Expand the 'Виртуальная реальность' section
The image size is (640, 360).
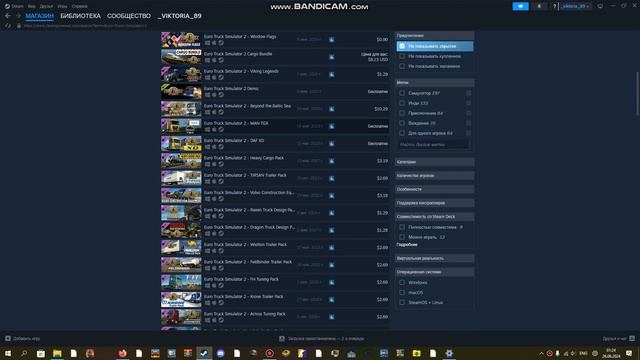click(434, 258)
